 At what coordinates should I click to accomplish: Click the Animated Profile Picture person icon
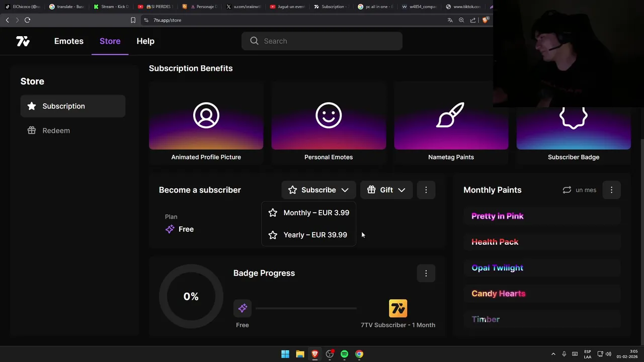tap(206, 115)
